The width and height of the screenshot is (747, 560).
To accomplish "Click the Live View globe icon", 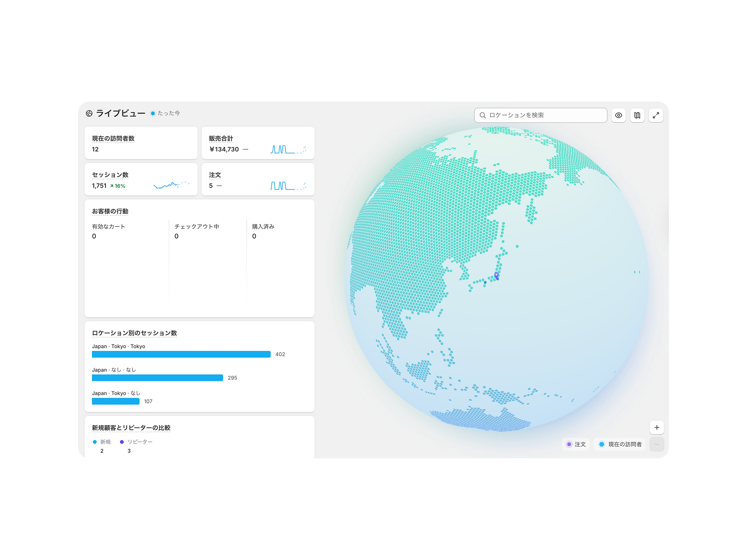I will [x=89, y=113].
